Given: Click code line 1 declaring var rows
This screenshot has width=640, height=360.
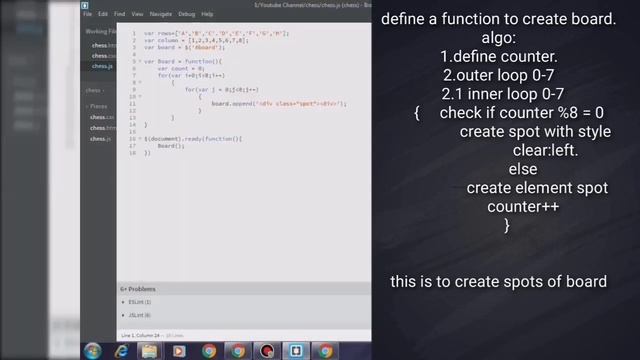Looking at the screenshot, I should pyautogui.click(x=216, y=33).
